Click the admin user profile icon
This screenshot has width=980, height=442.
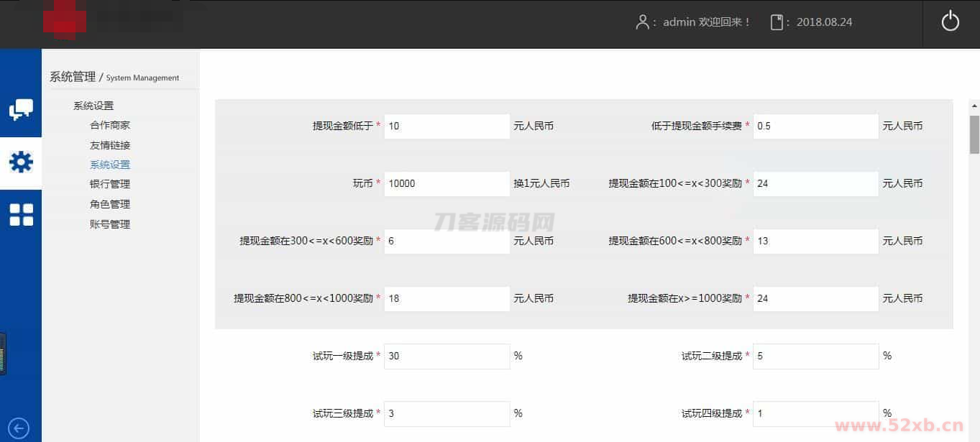tap(642, 22)
